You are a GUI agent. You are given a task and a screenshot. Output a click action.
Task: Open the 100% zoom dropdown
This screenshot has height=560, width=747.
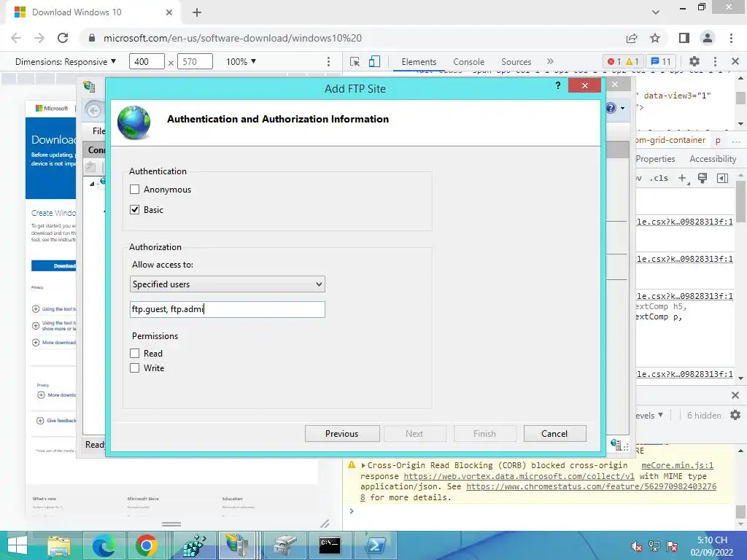(x=241, y=61)
